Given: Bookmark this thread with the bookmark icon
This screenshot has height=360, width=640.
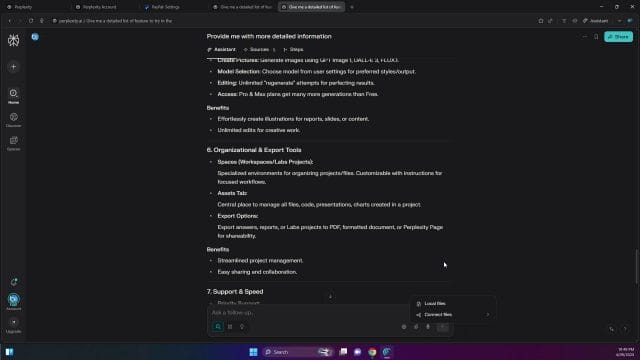Looking at the screenshot, I should (596, 37).
